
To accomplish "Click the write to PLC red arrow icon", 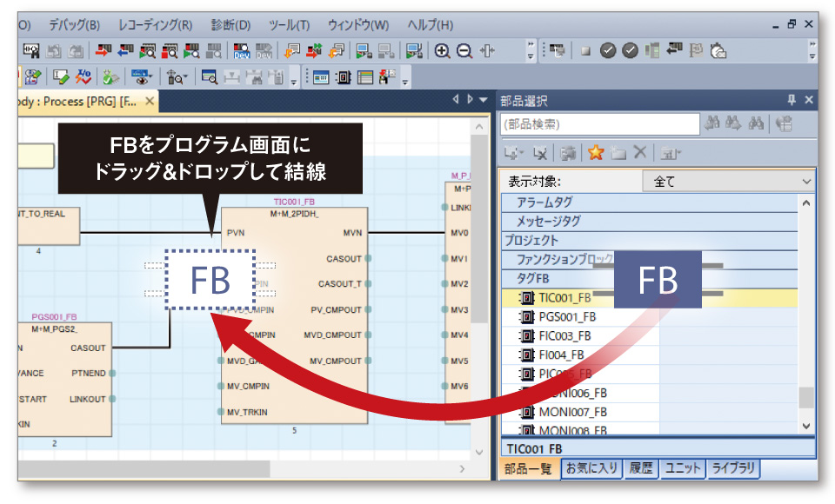I will [104, 50].
